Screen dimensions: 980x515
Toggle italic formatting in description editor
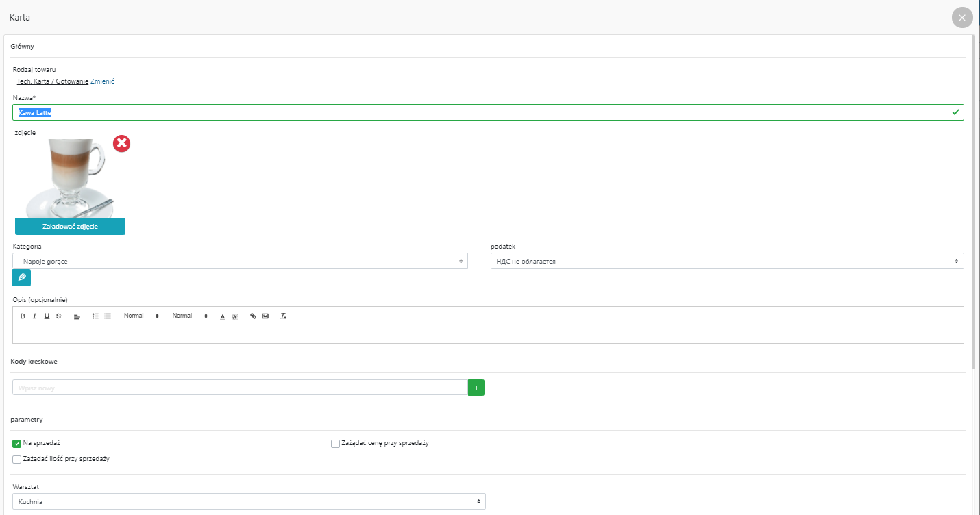pyautogui.click(x=34, y=316)
